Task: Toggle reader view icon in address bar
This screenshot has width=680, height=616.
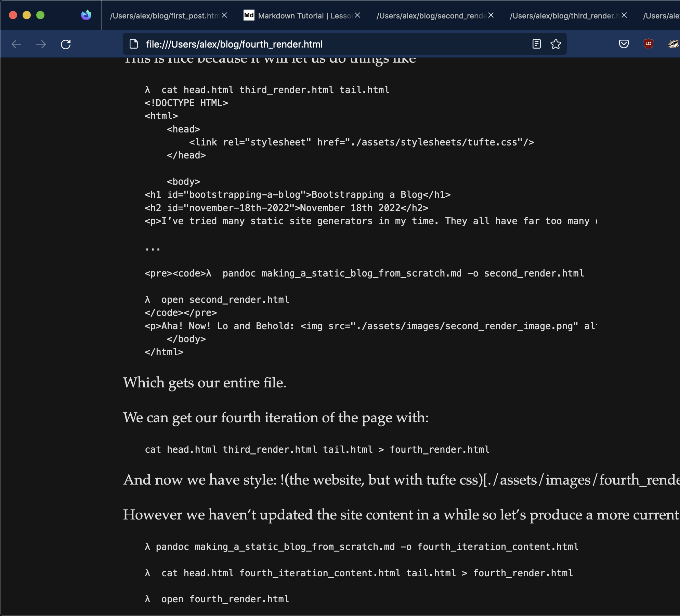Action: 537,44
